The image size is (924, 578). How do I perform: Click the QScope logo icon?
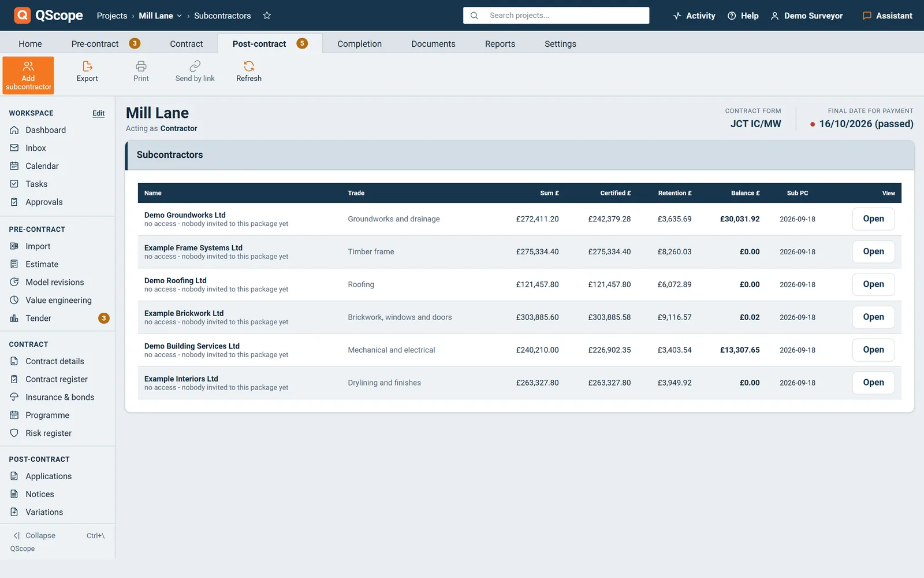(23, 15)
